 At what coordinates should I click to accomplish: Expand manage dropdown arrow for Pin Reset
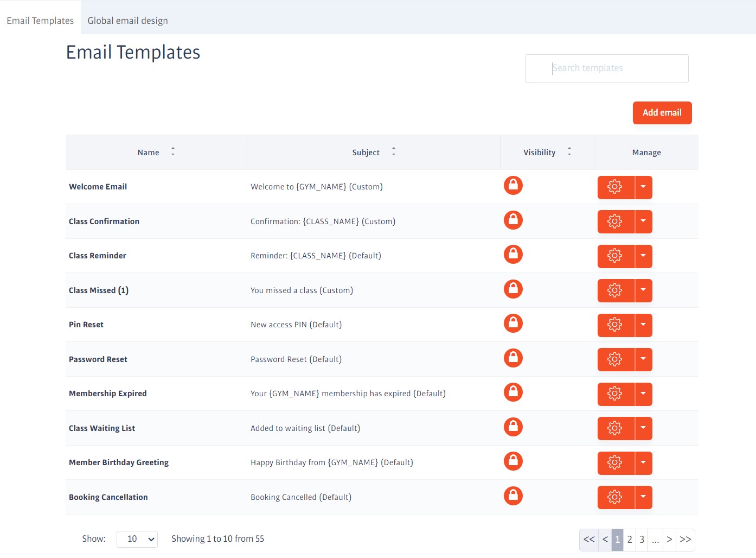pyautogui.click(x=644, y=325)
